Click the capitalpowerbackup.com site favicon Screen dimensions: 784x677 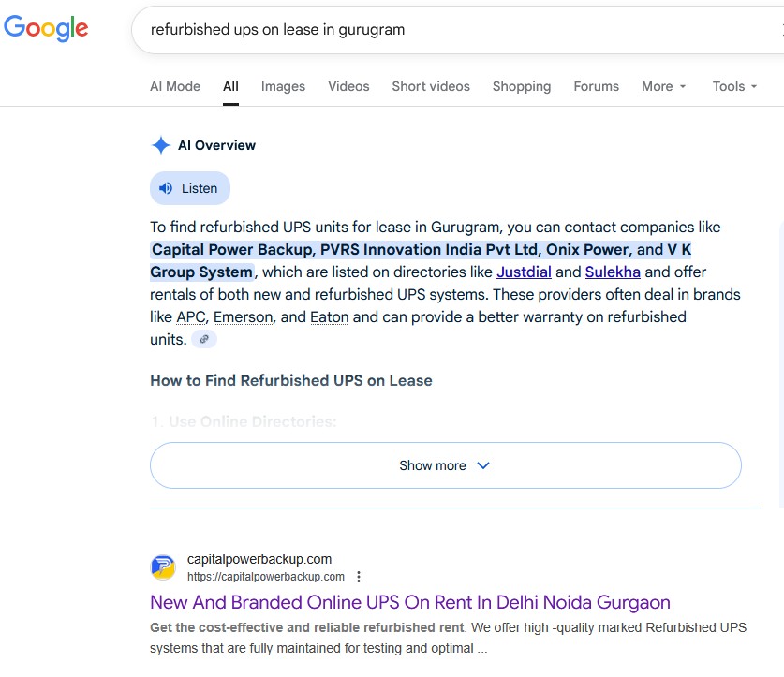tap(163, 567)
